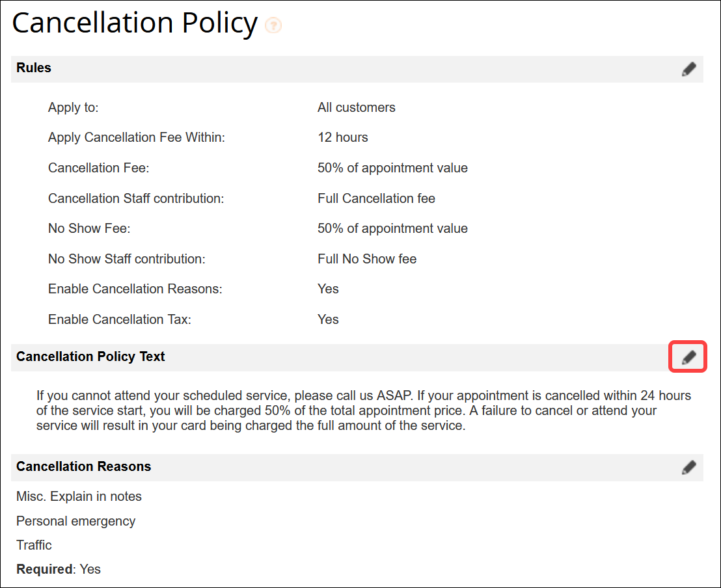Select the 'Full No Show fee' value
Image resolution: width=721 pixels, height=588 pixels.
point(367,259)
